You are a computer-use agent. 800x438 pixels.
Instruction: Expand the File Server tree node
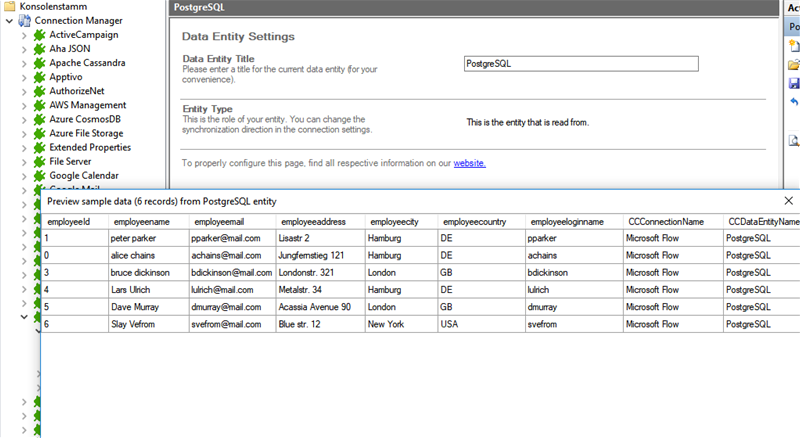pos(25,161)
